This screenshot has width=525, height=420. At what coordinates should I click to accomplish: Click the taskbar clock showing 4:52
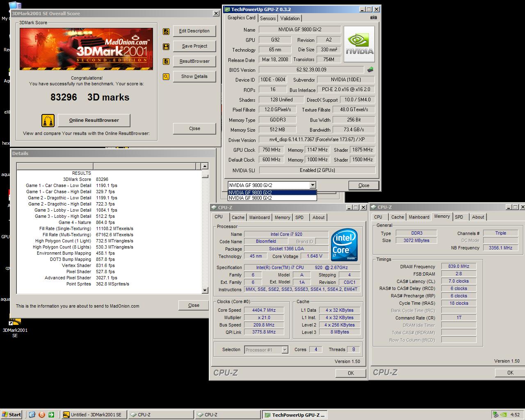[x=515, y=415]
